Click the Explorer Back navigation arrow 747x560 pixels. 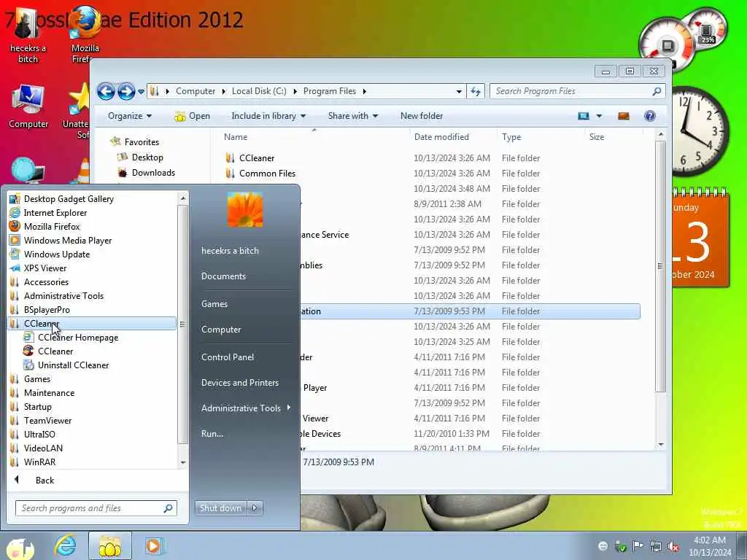point(106,91)
